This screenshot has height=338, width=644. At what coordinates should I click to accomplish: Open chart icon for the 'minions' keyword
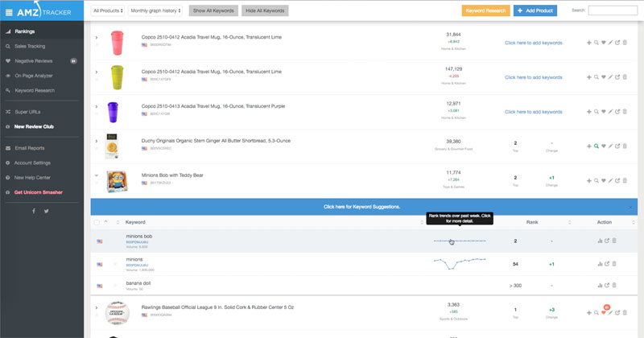[x=600, y=264]
